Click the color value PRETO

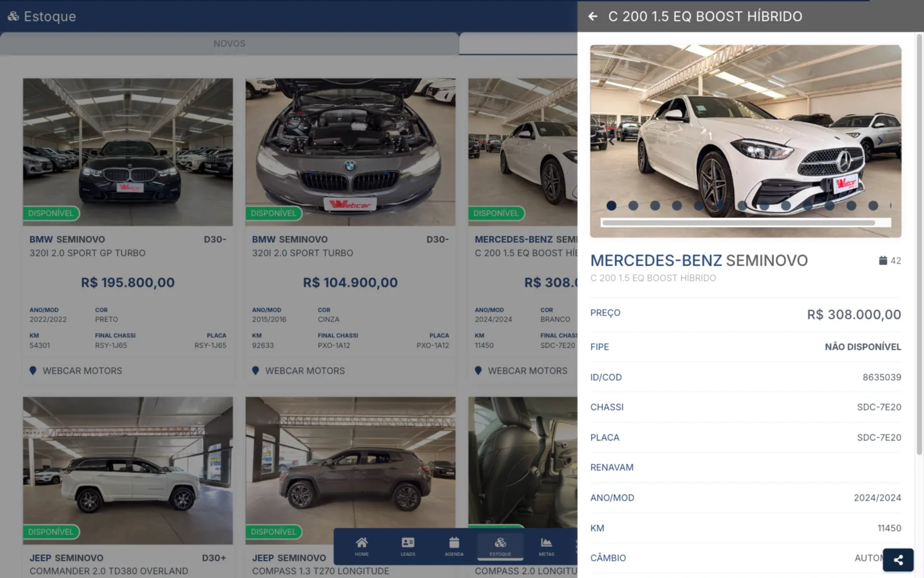point(106,320)
